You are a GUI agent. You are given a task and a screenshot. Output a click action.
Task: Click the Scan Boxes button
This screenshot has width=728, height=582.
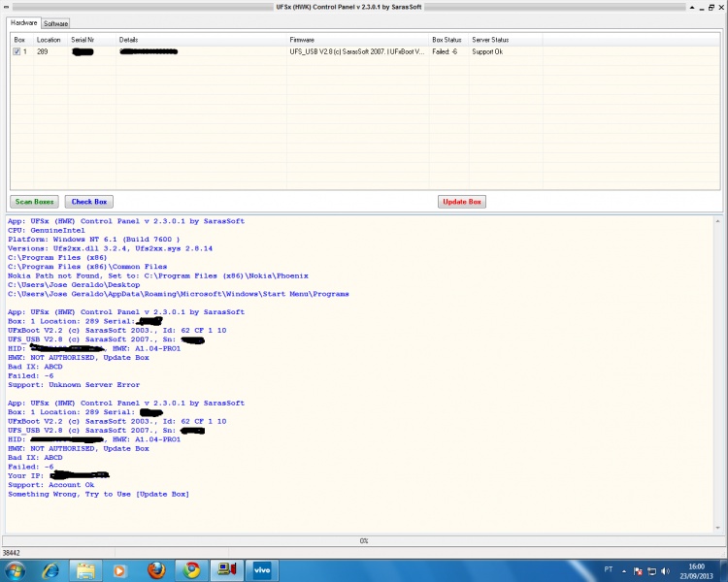[34, 202]
